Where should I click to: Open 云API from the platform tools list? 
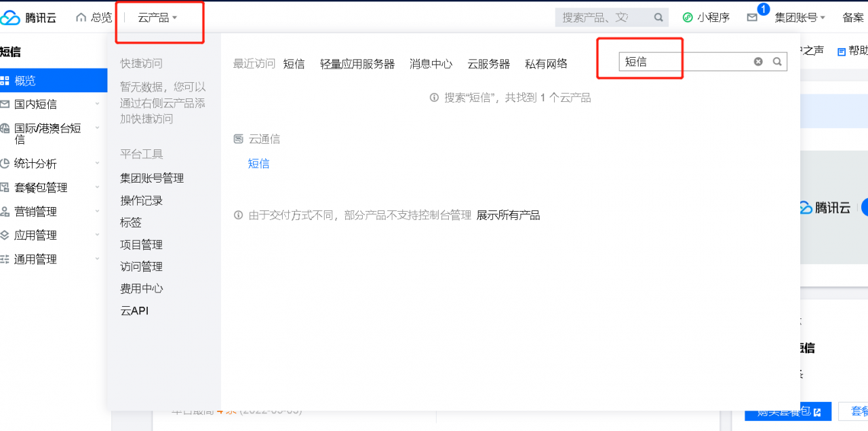pyautogui.click(x=134, y=310)
